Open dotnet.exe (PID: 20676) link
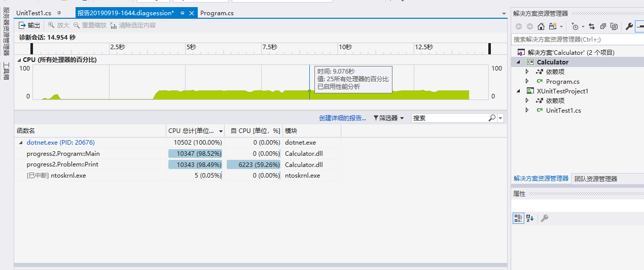This screenshot has height=270, width=644. [x=60, y=143]
